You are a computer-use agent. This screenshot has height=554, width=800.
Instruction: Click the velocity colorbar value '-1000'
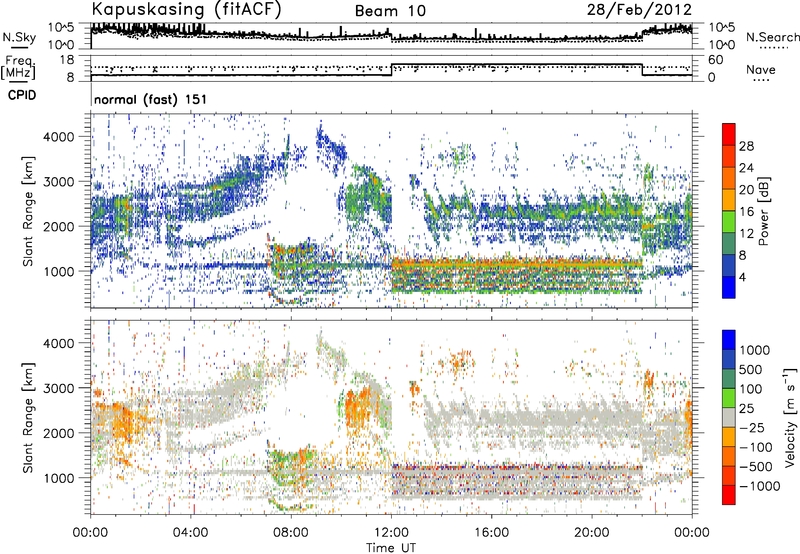coord(760,486)
